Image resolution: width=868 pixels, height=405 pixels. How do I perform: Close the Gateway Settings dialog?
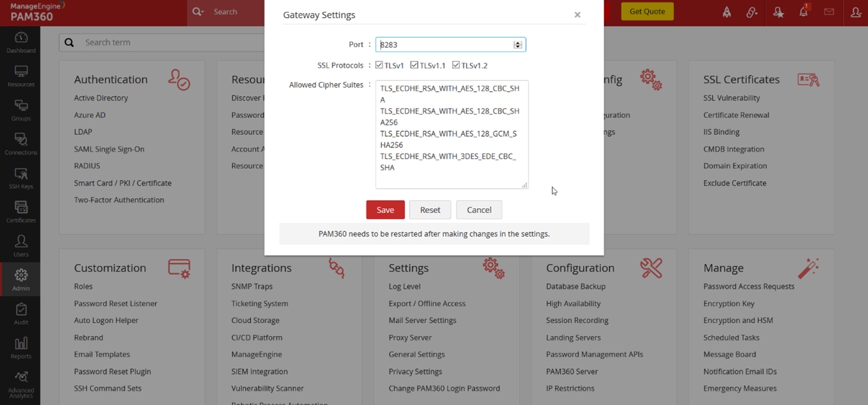point(577,15)
